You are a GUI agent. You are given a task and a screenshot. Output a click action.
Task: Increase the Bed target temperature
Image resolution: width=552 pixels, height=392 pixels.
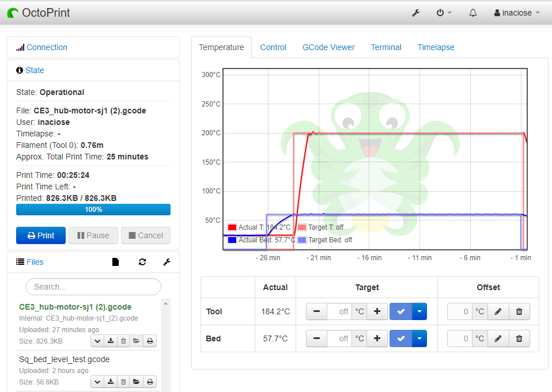377,338
